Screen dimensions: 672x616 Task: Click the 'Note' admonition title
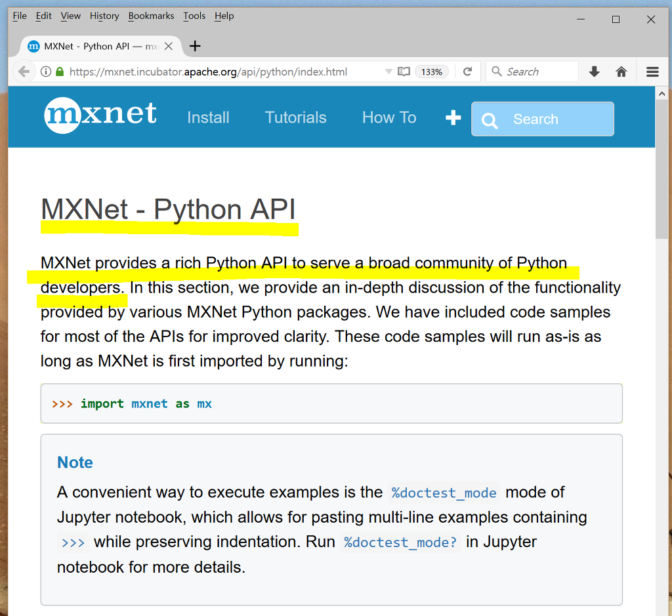tap(75, 462)
